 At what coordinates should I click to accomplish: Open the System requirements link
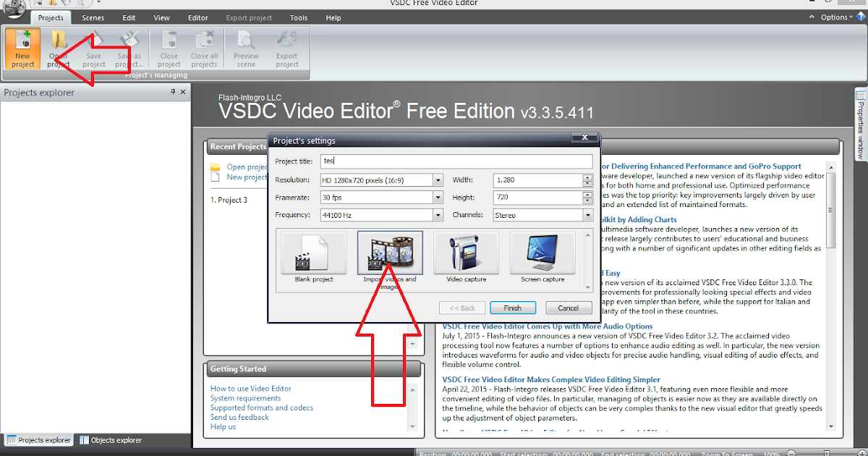pos(246,398)
